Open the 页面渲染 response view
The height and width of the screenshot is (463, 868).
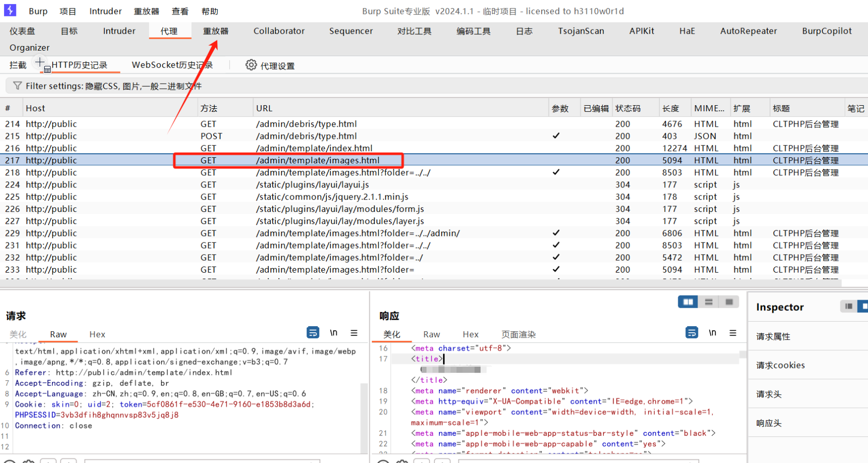(x=518, y=334)
